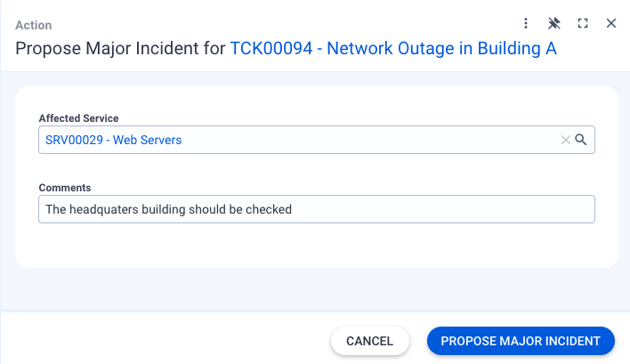
Task: Open the vertical three-dot more options menu
Action: (x=526, y=23)
